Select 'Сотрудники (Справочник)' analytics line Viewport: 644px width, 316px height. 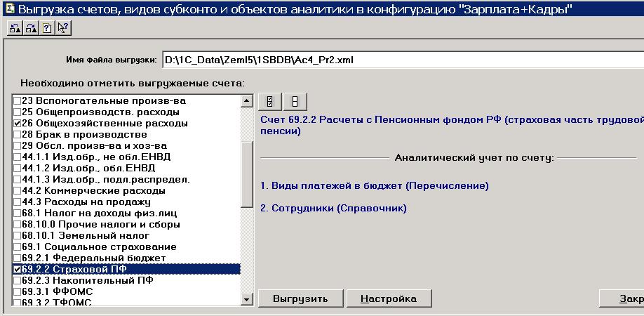click(333, 208)
